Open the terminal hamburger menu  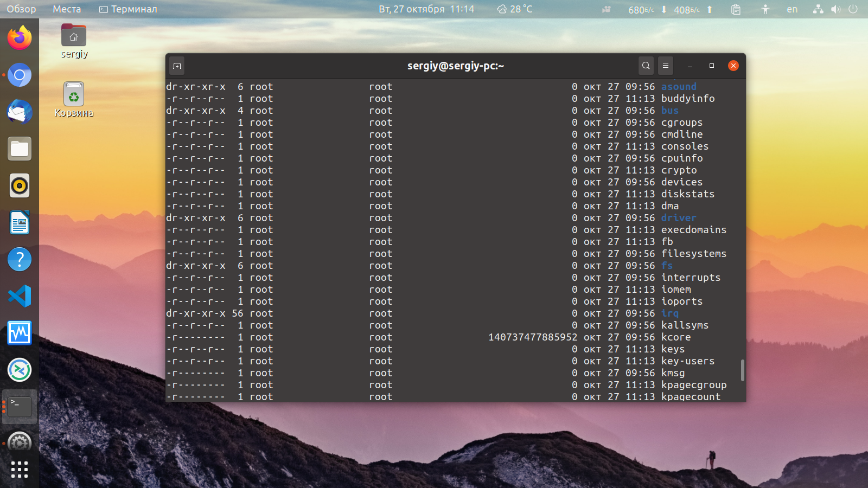(x=666, y=66)
